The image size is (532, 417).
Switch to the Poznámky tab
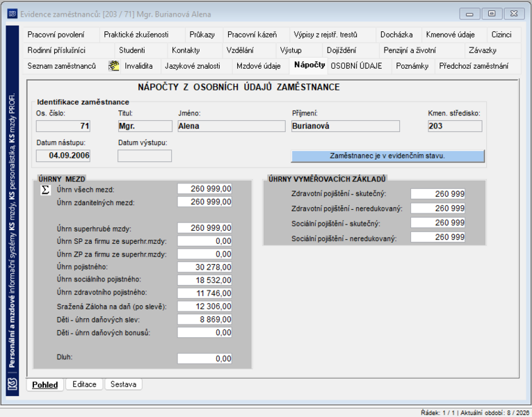tap(412, 66)
